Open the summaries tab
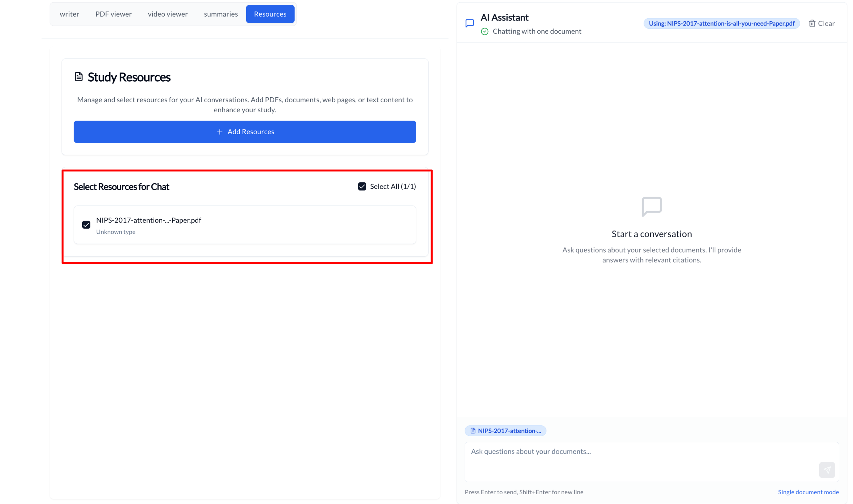 pos(221,14)
